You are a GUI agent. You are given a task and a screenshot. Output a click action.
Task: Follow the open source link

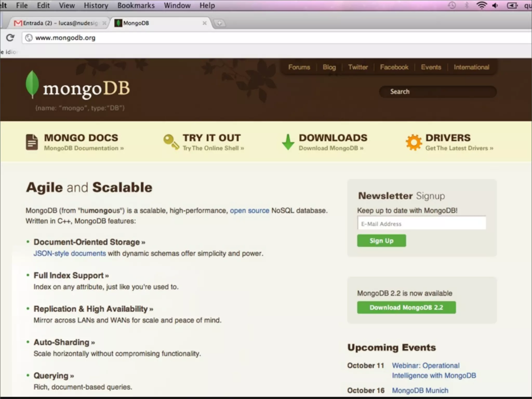coord(249,211)
